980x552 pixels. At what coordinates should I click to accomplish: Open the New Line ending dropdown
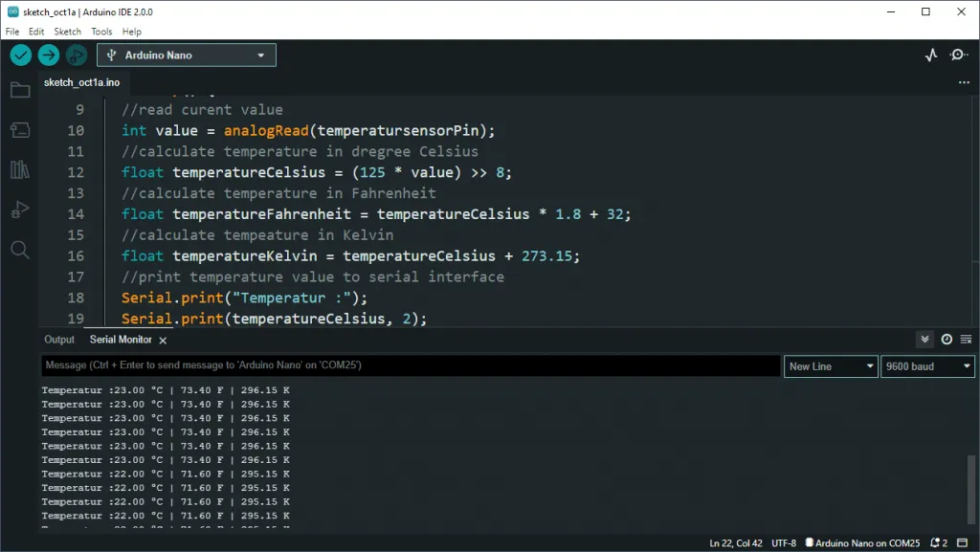click(x=831, y=366)
